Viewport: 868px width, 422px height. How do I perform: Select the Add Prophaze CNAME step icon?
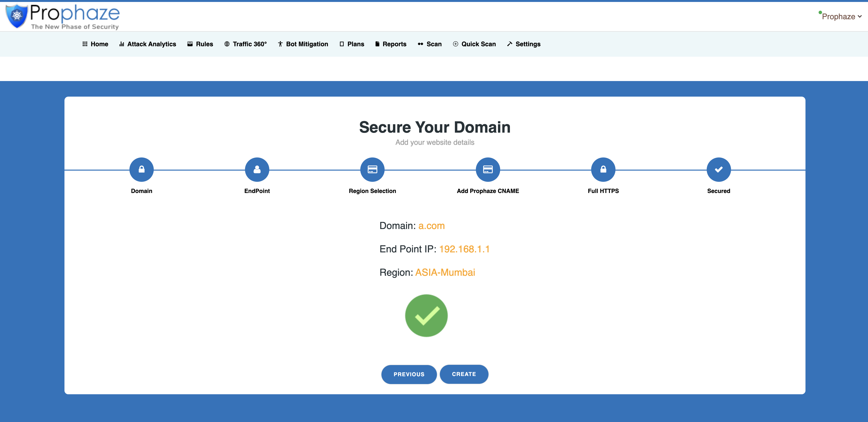[488, 170]
